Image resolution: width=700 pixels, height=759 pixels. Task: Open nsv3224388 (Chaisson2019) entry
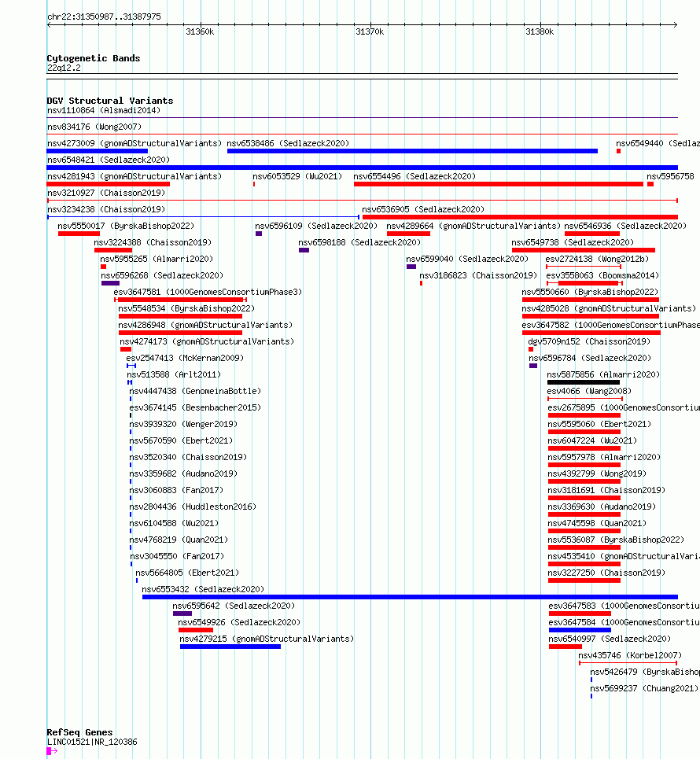153,242
